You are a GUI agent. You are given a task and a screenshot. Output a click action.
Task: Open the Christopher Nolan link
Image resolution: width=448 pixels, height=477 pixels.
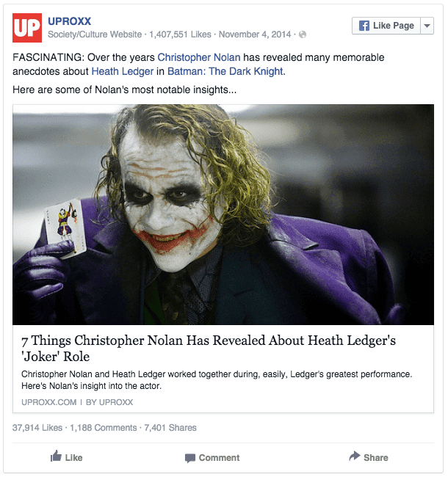coord(199,57)
